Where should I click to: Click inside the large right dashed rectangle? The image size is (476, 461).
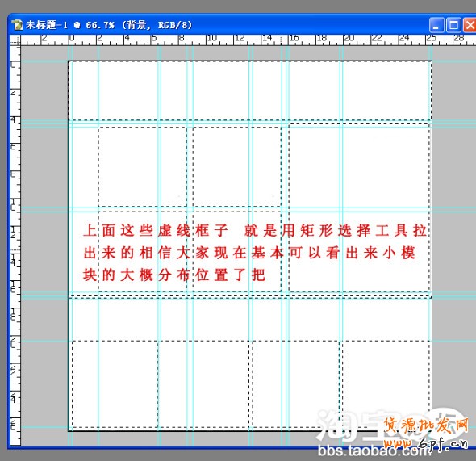(359, 207)
